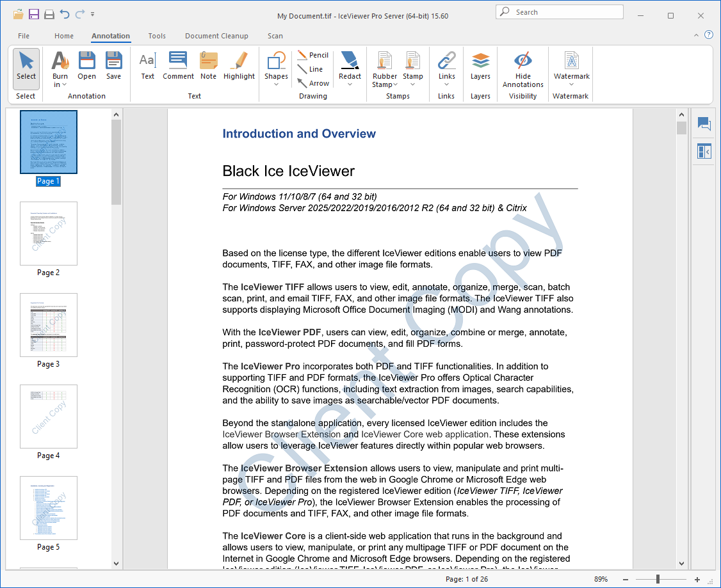The width and height of the screenshot is (721, 588).
Task: Click the quick access Print icon
Action: (x=49, y=15)
